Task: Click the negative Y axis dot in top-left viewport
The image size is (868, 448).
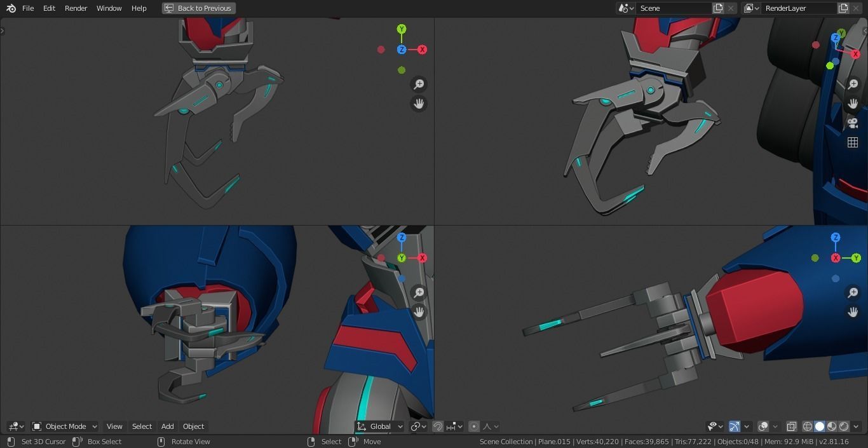Action: [x=402, y=70]
